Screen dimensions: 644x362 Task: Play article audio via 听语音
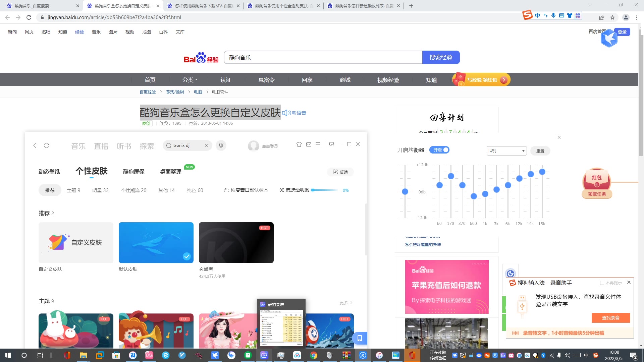coord(294,113)
